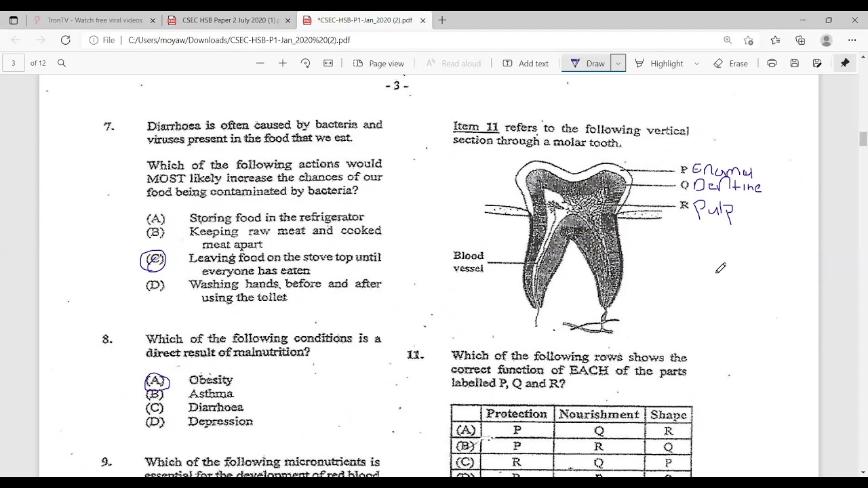Toggle the Draw pen tool
868x488 pixels.
pos(587,63)
